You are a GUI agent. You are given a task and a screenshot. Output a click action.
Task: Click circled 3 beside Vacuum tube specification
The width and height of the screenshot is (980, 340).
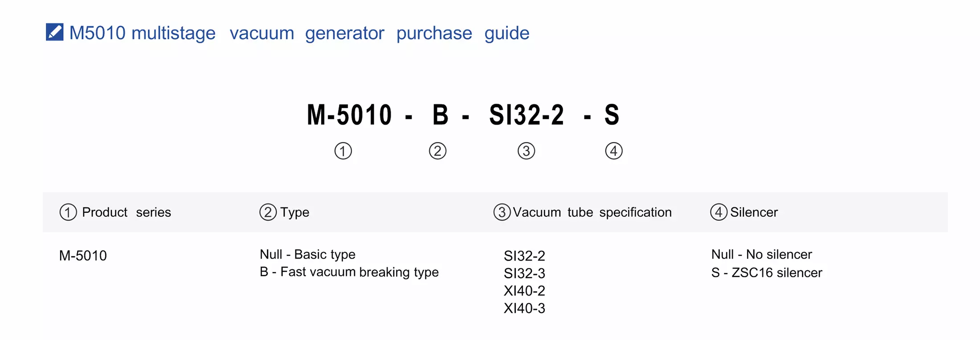[x=502, y=212]
